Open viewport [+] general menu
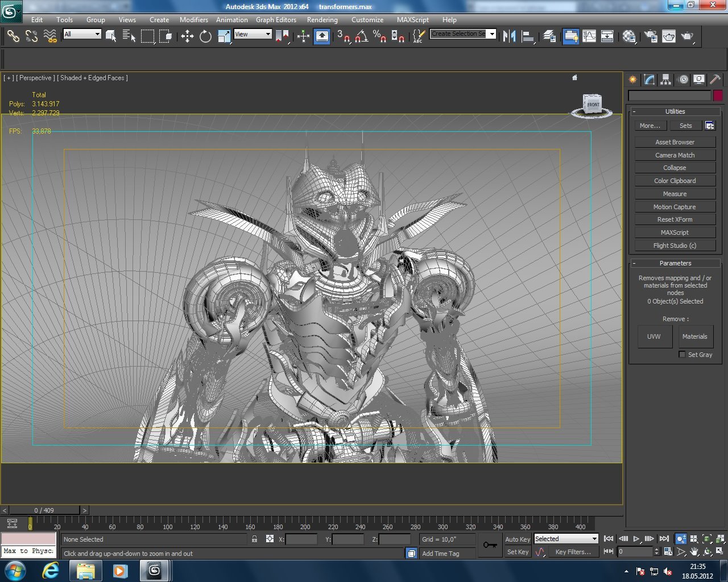Image resolution: width=728 pixels, height=582 pixels. tap(9, 78)
